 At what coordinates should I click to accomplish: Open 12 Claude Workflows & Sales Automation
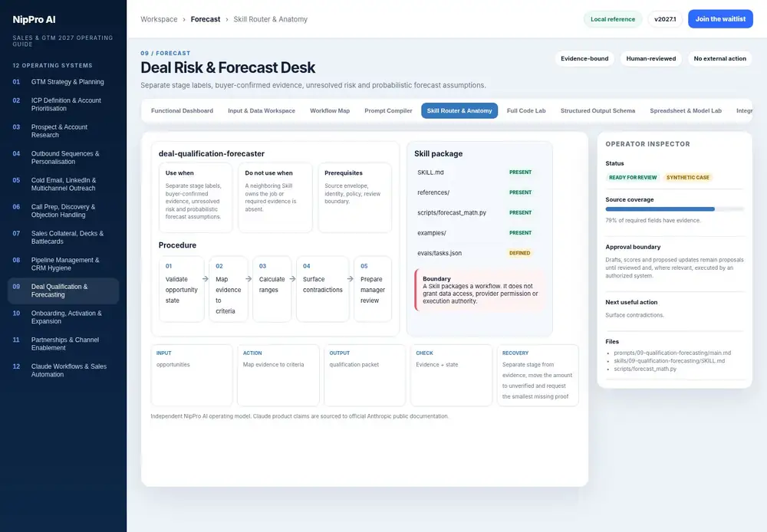63,370
